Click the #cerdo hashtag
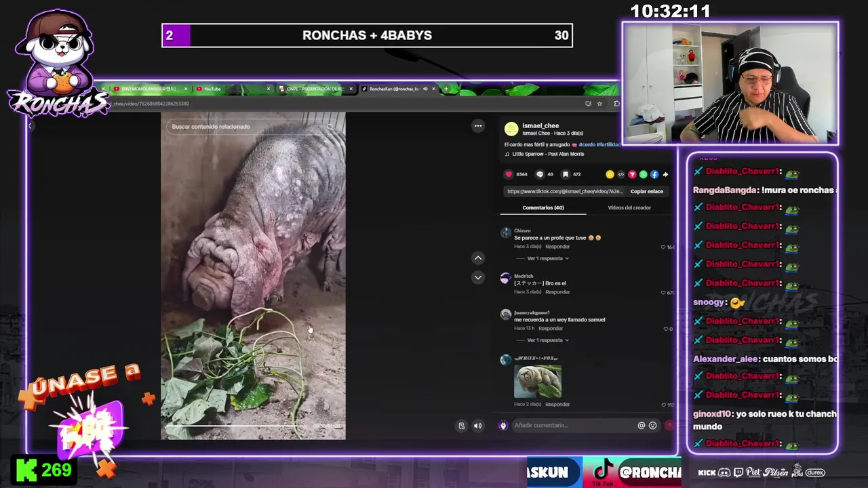This screenshot has width=868, height=488. (x=587, y=144)
